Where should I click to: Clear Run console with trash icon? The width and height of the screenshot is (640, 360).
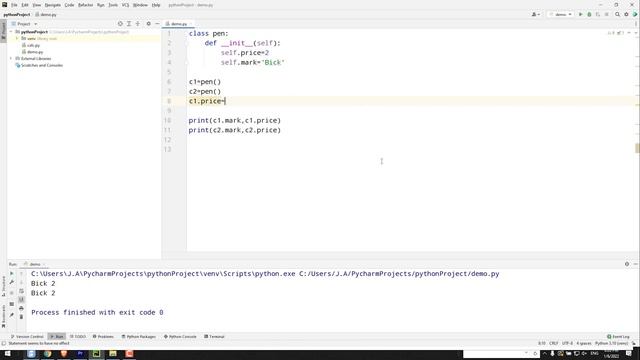pyautogui.click(x=21, y=317)
